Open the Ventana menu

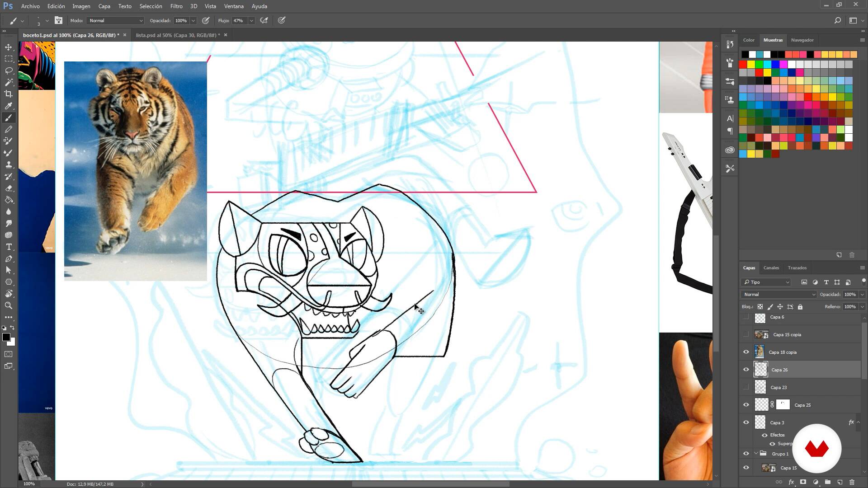tap(234, 6)
